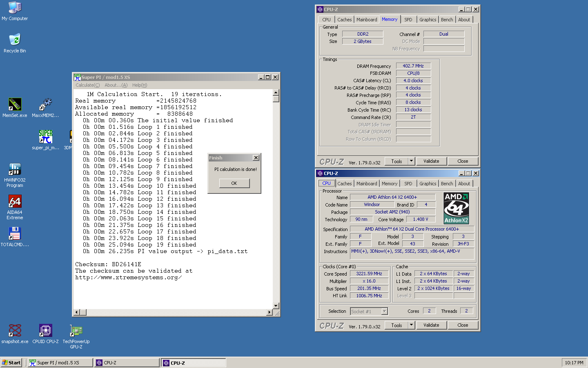Screen dimensions: 588x368
Task: Click Validate in top CPU-Z window
Action: 431,162
